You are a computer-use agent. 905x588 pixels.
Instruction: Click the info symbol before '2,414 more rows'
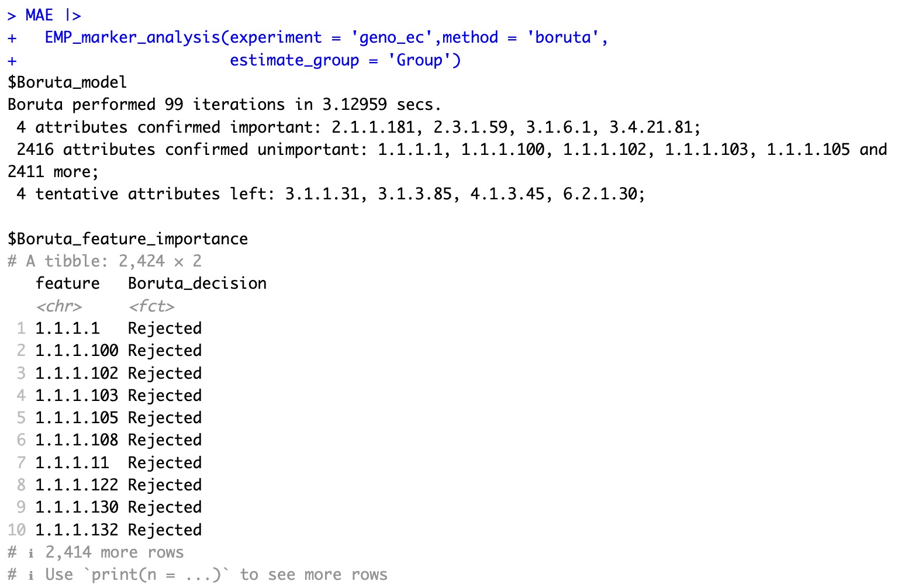pos(31,553)
